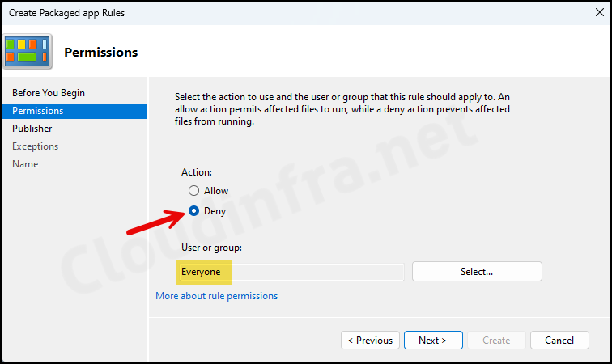
Task: Click Select... to choose a user or group
Action: [x=477, y=272]
